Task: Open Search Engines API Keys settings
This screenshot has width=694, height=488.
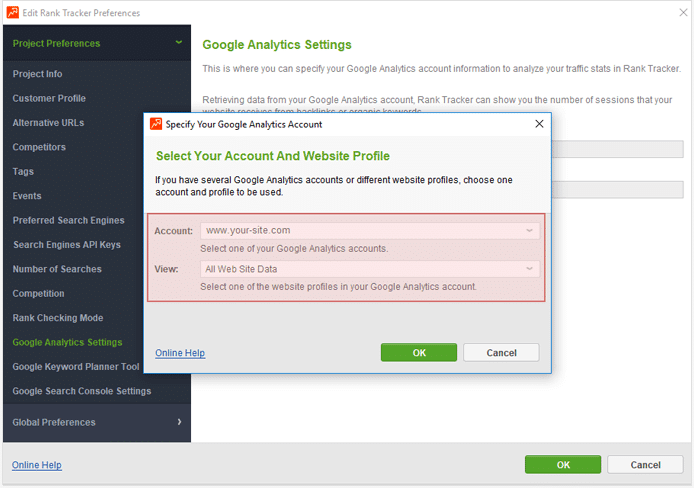Action: tap(67, 245)
